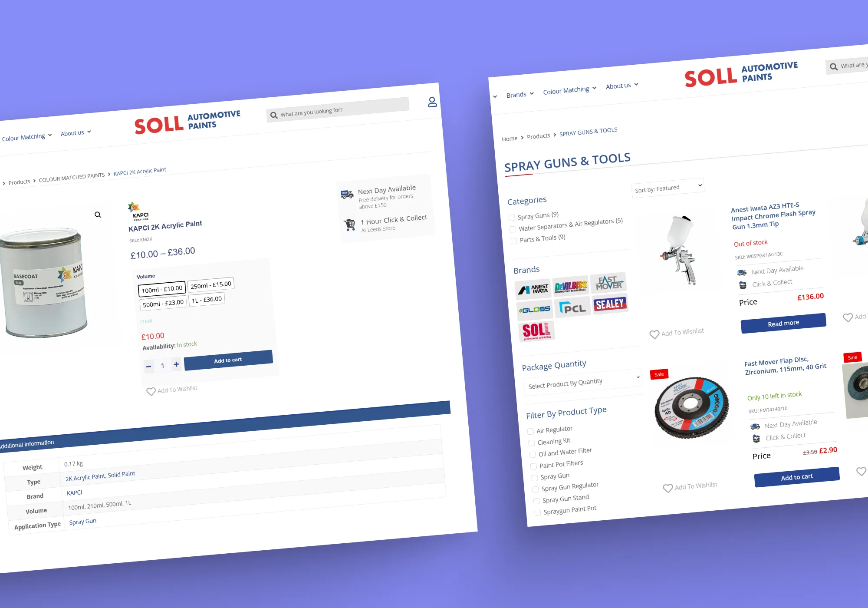The width and height of the screenshot is (868, 608).
Task: Click the Read more button for spray gun
Action: pyautogui.click(x=781, y=324)
